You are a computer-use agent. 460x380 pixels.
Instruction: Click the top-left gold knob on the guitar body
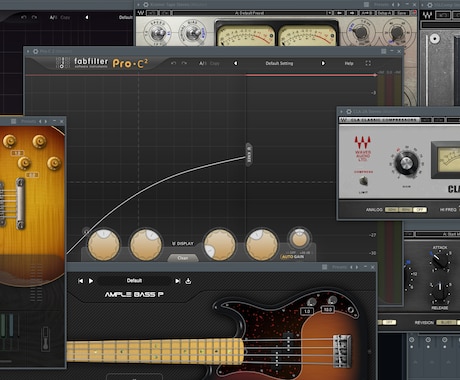tap(9, 141)
